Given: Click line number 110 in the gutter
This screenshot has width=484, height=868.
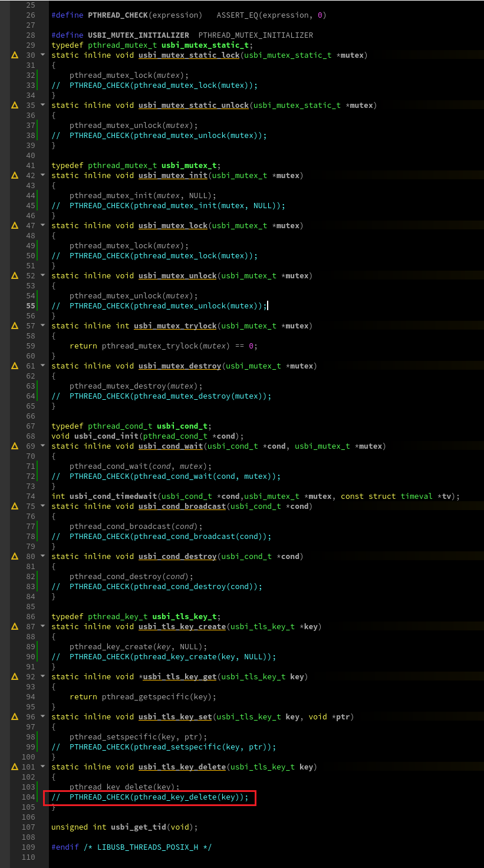Looking at the screenshot, I should [28, 857].
